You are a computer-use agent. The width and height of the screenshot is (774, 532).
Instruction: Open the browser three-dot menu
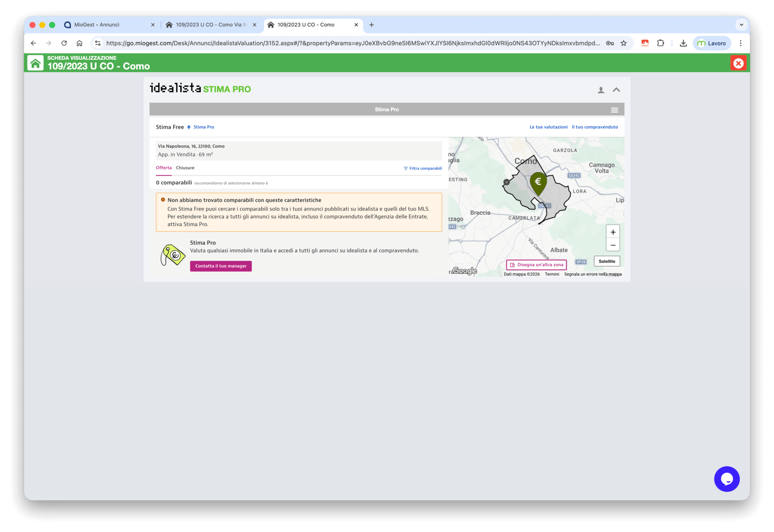click(x=741, y=43)
